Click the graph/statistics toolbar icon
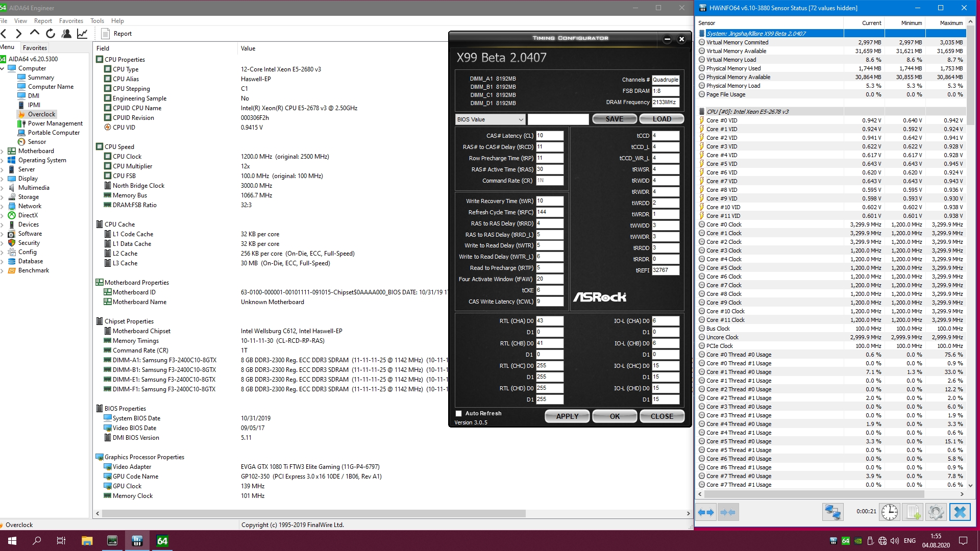The height and width of the screenshot is (551, 980). click(x=82, y=34)
